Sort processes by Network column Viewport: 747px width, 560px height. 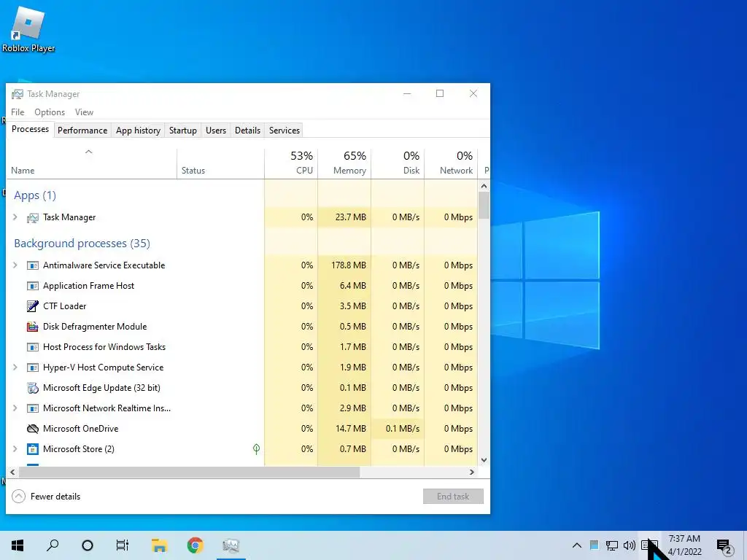tap(451, 163)
